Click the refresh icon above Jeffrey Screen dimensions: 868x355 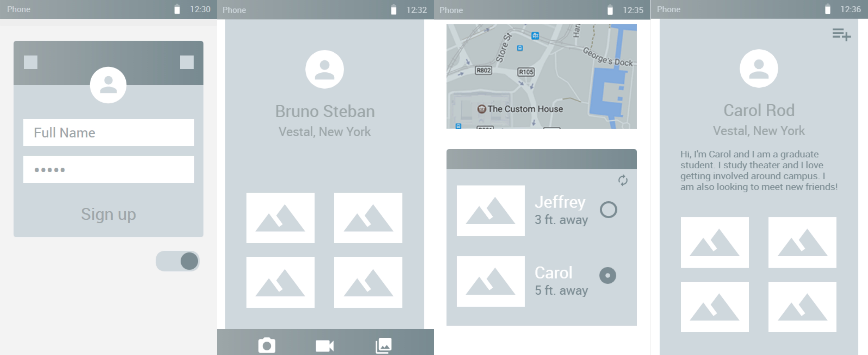point(623,181)
